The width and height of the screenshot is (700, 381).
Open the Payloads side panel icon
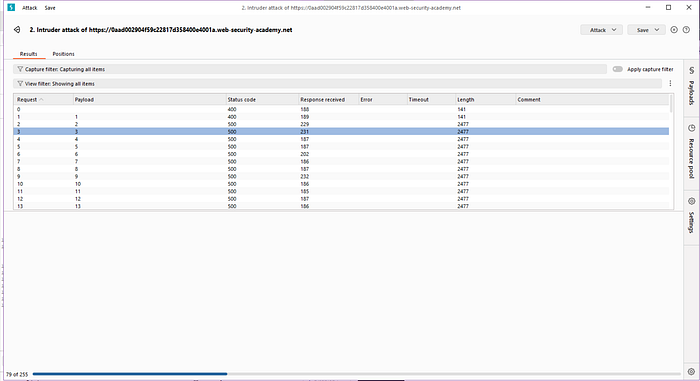692,71
